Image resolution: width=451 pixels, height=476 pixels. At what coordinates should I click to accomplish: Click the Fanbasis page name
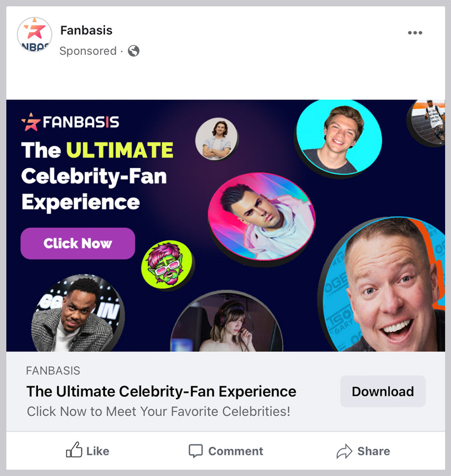click(x=86, y=30)
